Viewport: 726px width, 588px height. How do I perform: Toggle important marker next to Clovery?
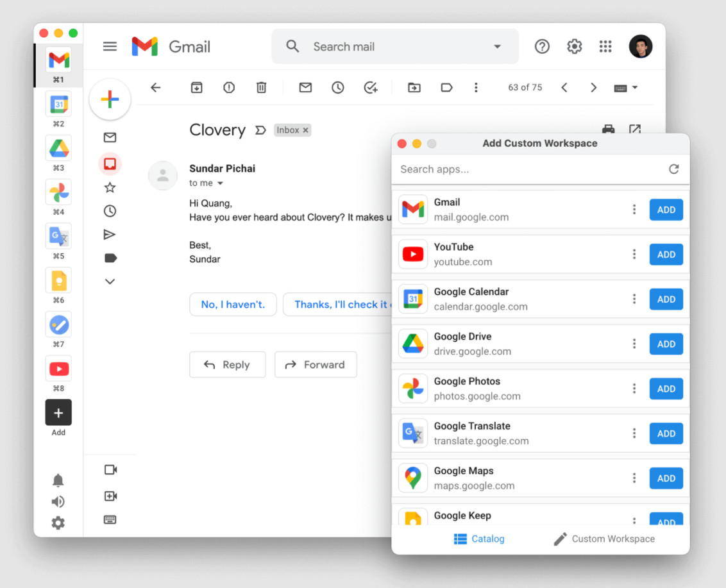point(260,130)
